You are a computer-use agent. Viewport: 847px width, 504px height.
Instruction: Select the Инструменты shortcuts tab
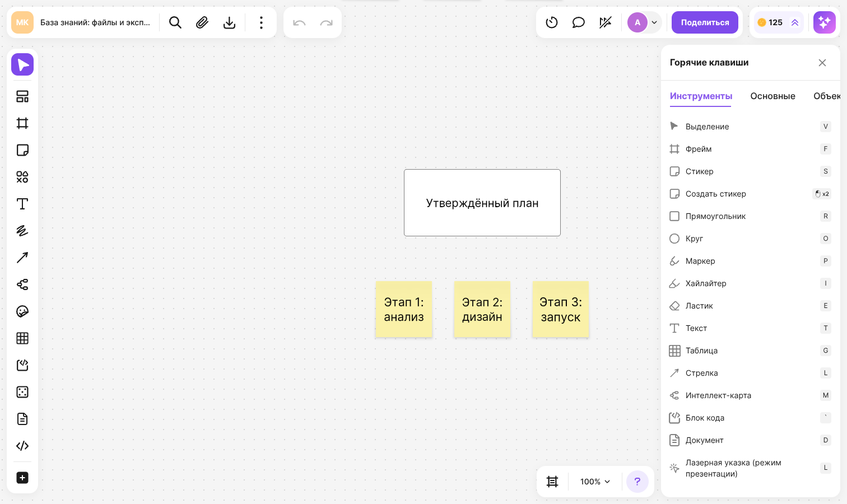pos(701,96)
